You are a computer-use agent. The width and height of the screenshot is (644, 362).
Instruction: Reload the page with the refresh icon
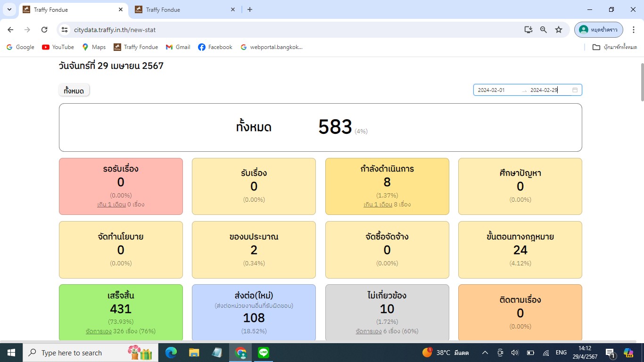pos(44,30)
